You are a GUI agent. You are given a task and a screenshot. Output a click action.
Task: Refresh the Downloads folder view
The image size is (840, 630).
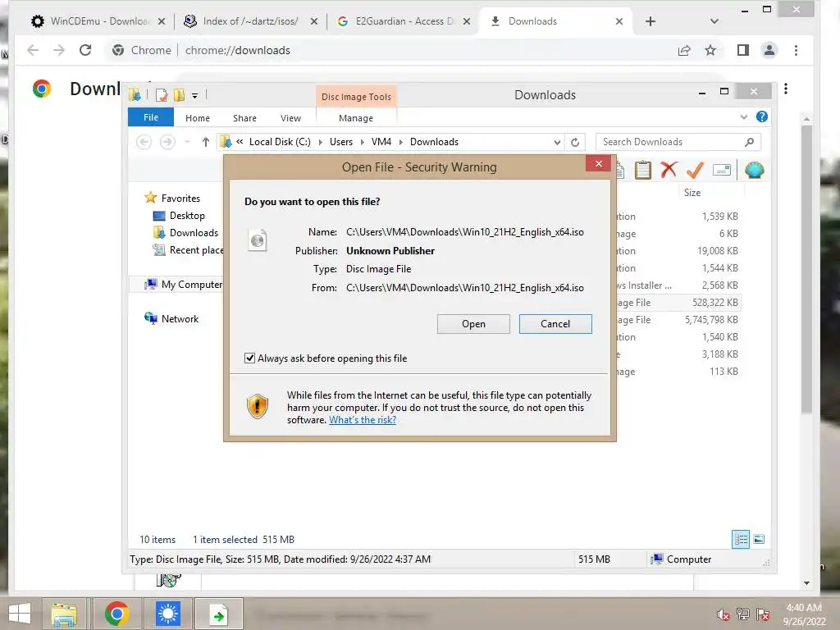coord(575,143)
